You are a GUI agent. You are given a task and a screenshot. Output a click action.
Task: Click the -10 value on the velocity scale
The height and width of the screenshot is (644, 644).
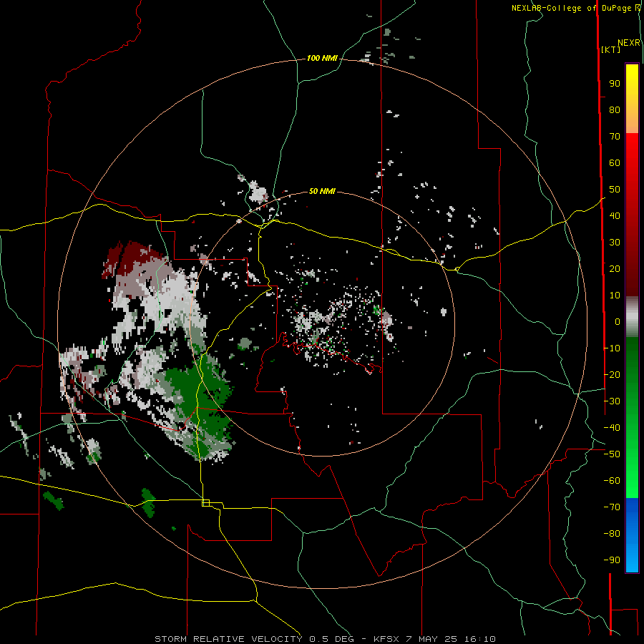pyautogui.click(x=612, y=348)
